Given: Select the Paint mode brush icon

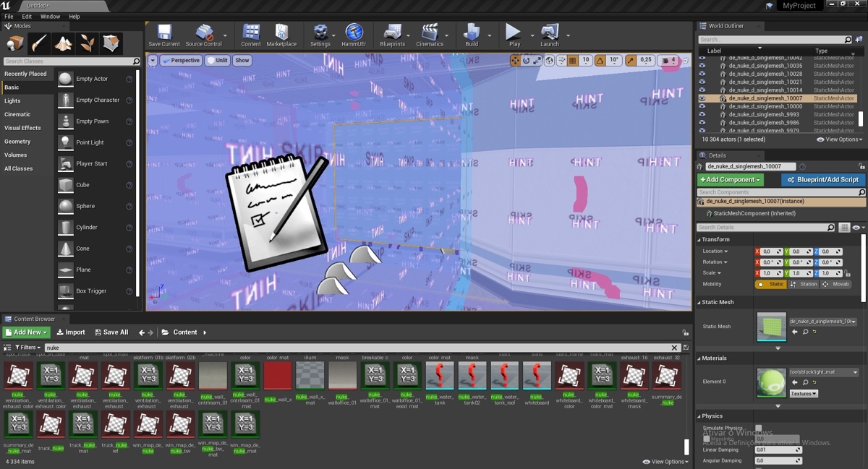Looking at the screenshot, I should tap(38, 43).
